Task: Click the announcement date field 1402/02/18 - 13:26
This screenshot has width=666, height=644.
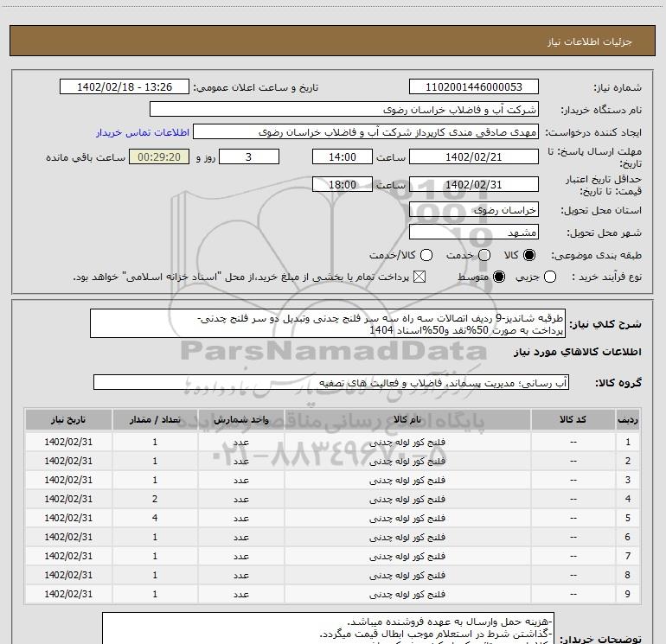Action: pos(125,87)
